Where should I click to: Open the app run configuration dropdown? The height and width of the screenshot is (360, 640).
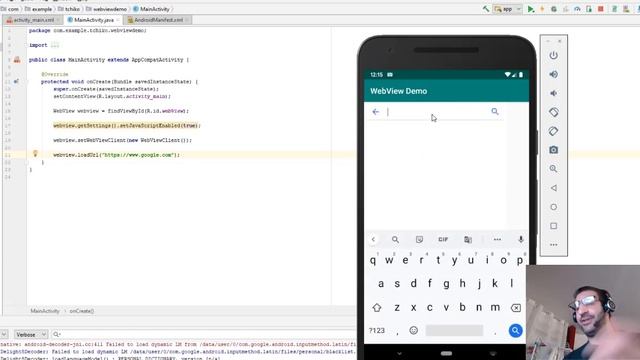(x=507, y=9)
